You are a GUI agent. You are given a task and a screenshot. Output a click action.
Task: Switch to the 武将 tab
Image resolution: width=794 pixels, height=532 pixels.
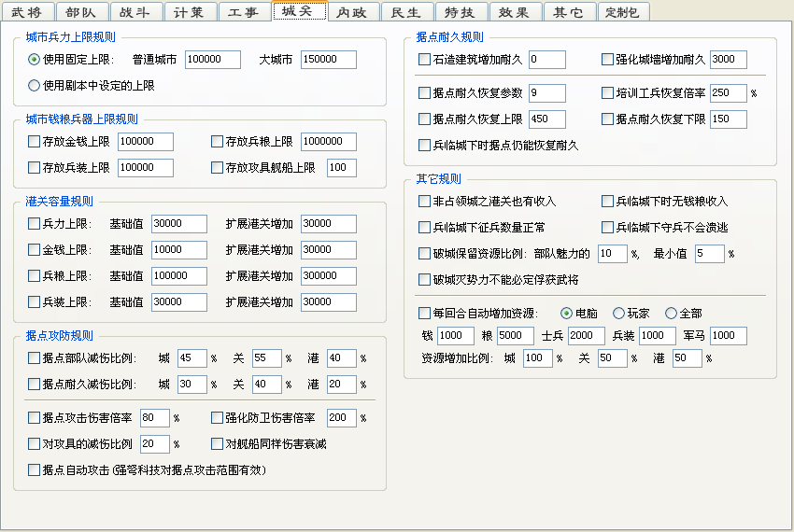[x=28, y=12]
